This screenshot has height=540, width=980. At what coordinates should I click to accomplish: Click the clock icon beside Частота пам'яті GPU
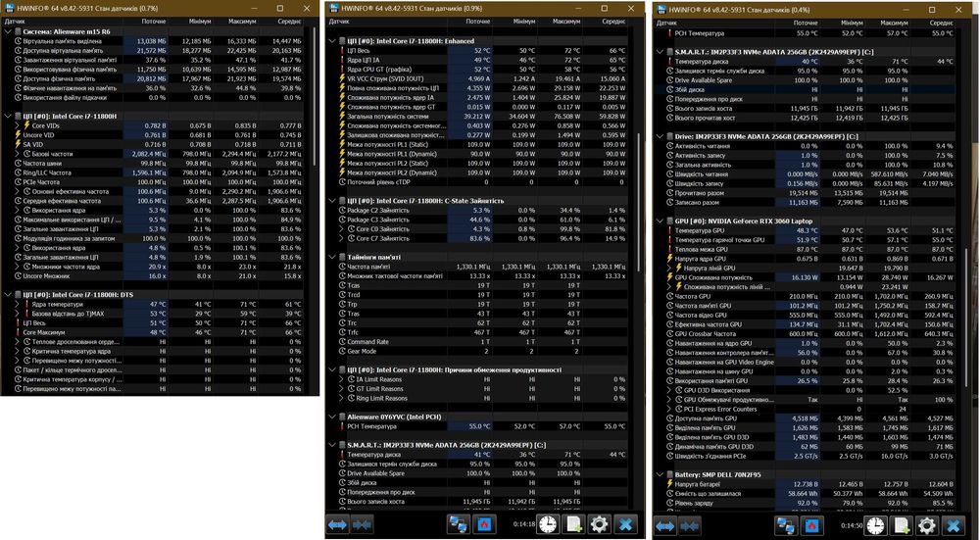669,306
